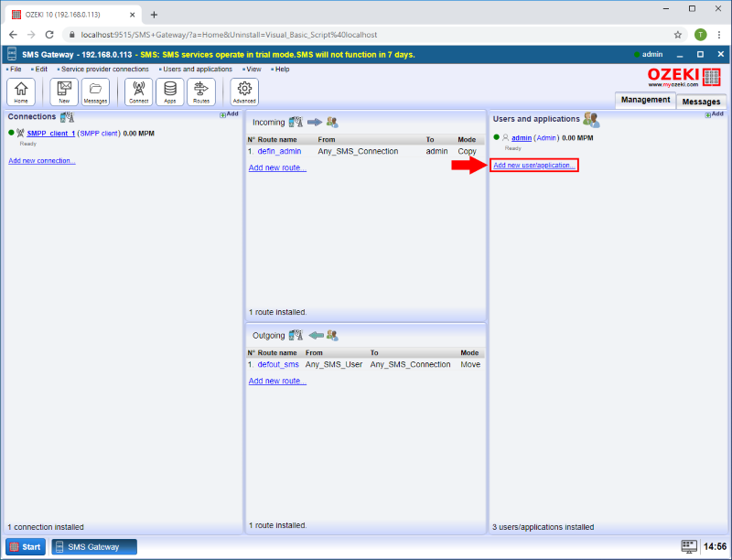Click the Copy mode cell in Incoming
Viewport: 732px width, 560px height.
tap(467, 151)
